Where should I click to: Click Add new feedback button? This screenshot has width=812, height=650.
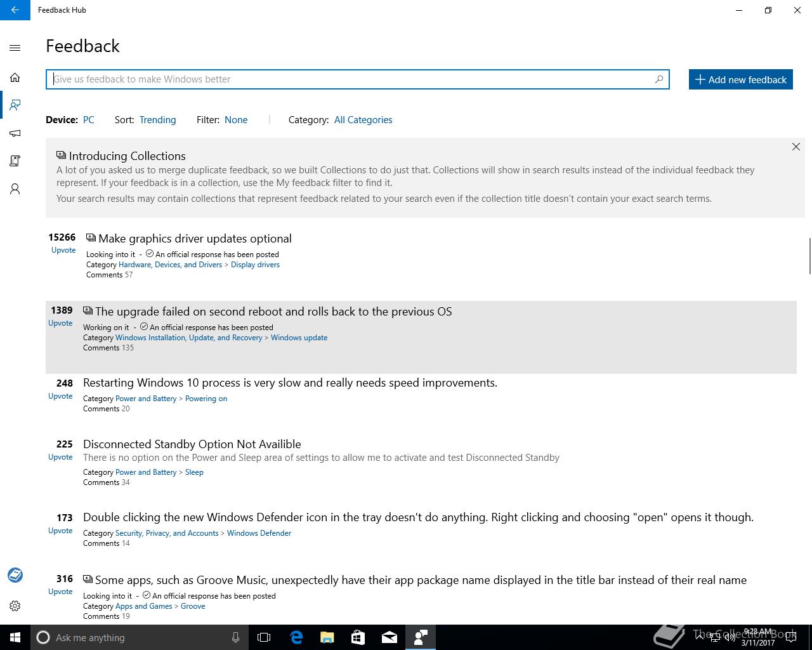click(741, 79)
